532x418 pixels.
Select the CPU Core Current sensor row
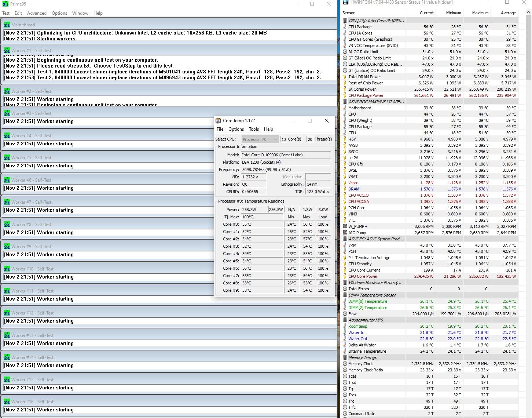click(430, 270)
